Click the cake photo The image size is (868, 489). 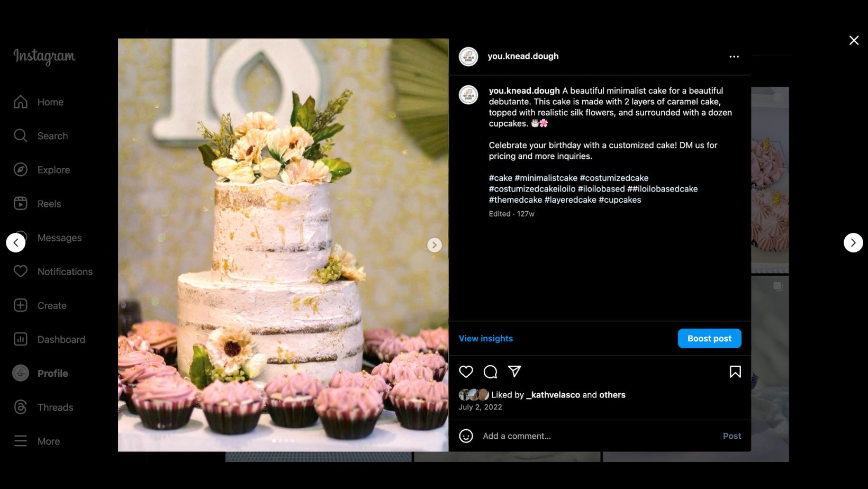click(x=283, y=245)
